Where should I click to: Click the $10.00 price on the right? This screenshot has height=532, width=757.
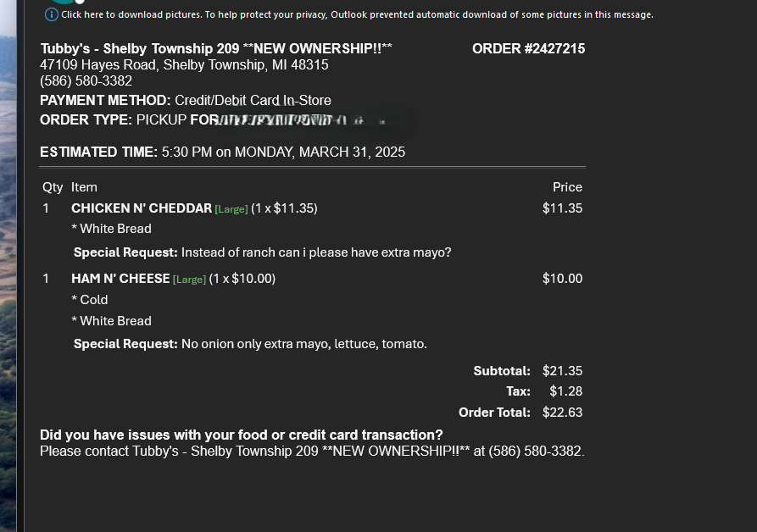(562, 279)
